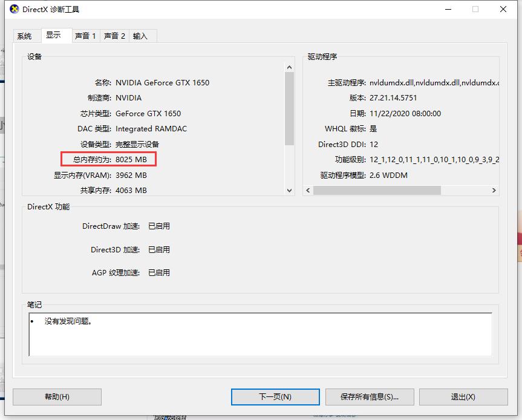This screenshot has height=420, width=522.
Task: Click driver panel scroll left arrow
Action: click(308, 190)
